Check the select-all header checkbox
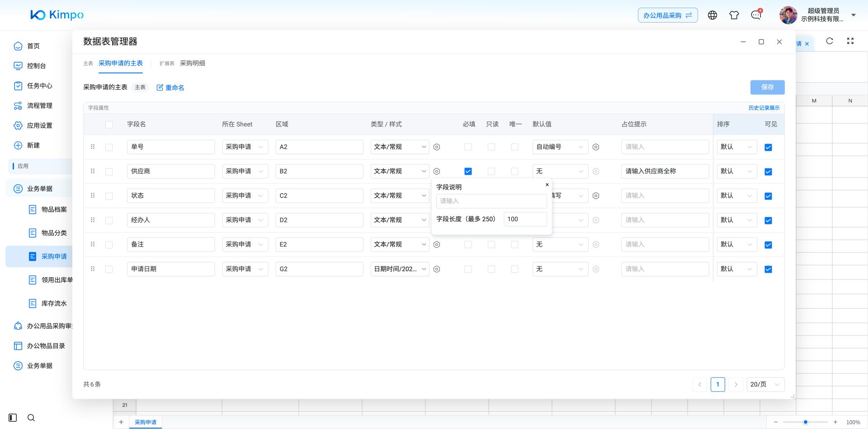The height and width of the screenshot is (429, 868). (x=109, y=125)
